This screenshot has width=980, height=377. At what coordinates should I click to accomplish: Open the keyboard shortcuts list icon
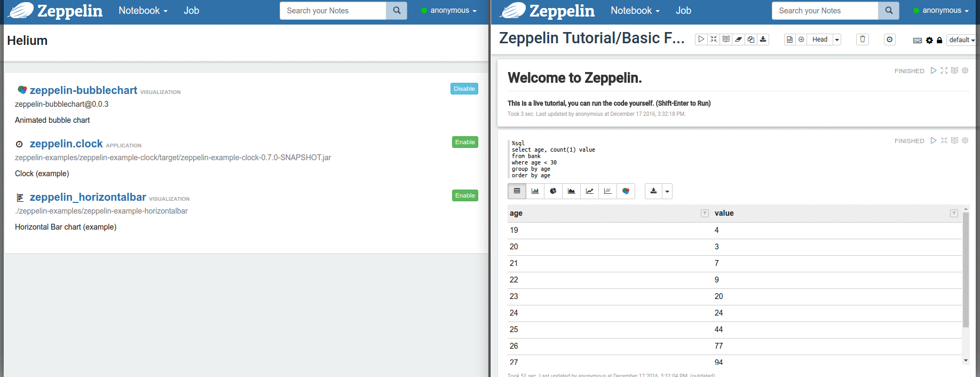coord(917,41)
